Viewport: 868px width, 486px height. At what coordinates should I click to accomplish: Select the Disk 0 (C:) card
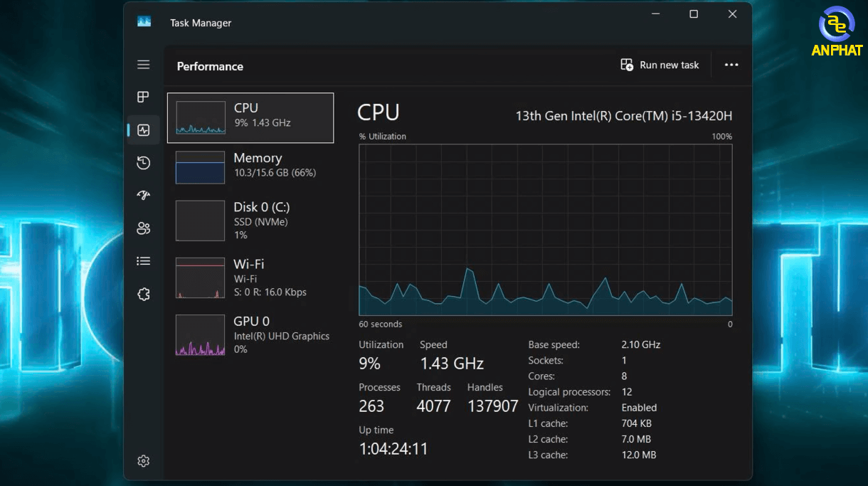click(250, 221)
